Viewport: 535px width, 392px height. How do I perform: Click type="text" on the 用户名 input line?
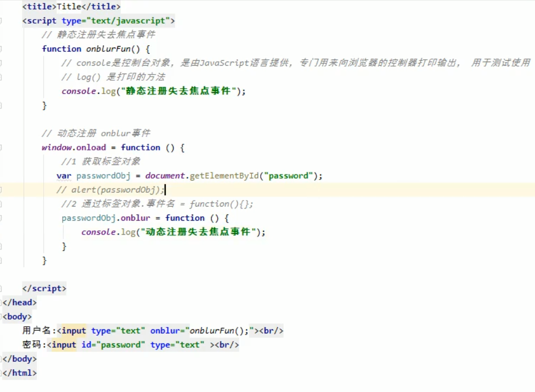[118, 330]
